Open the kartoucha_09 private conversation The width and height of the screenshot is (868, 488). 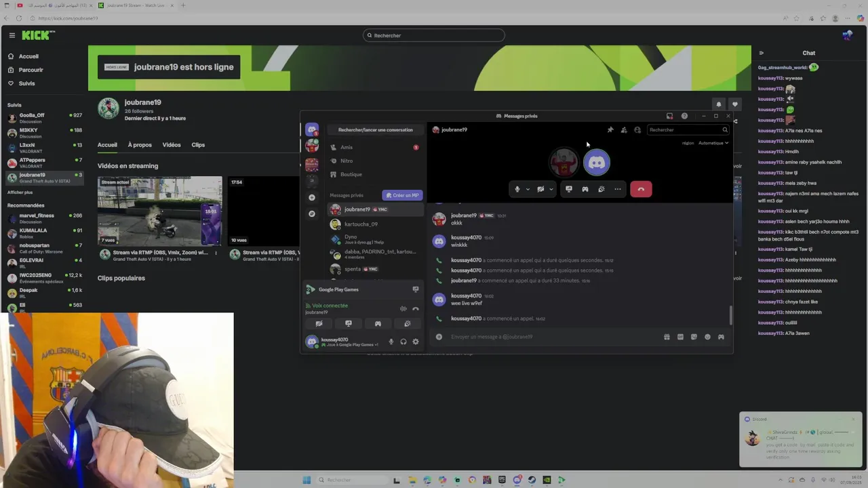point(375,224)
